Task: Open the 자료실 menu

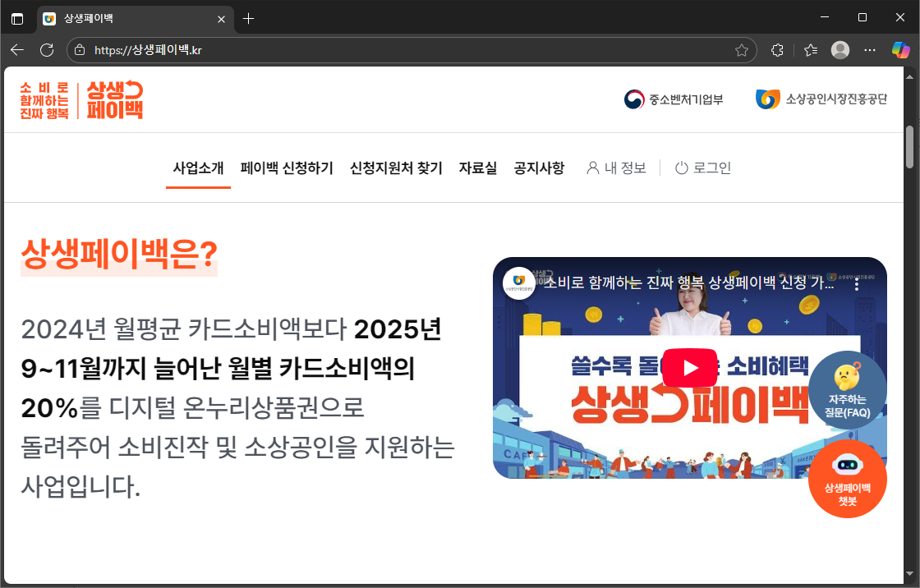Action: [x=478, y=168]
